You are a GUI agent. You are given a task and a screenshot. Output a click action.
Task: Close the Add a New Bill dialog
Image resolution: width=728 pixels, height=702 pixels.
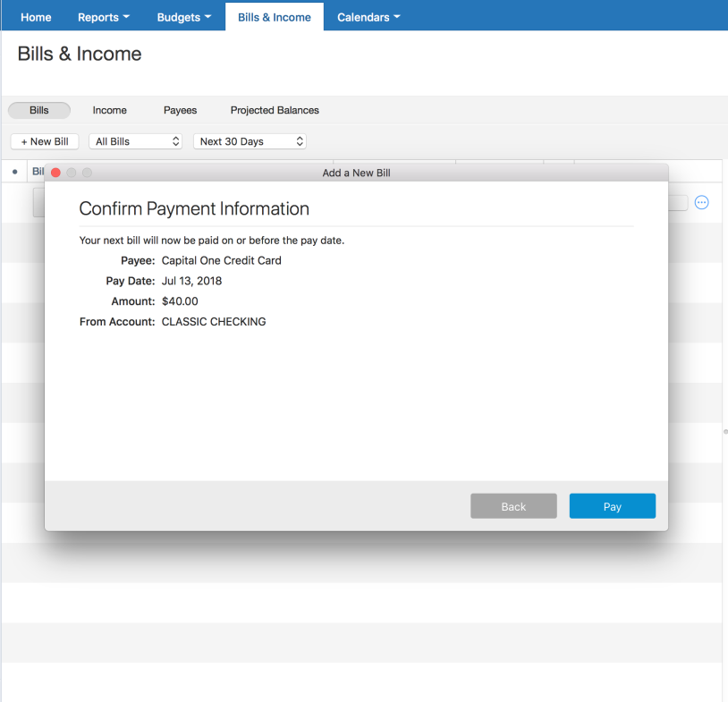point(55,173)
